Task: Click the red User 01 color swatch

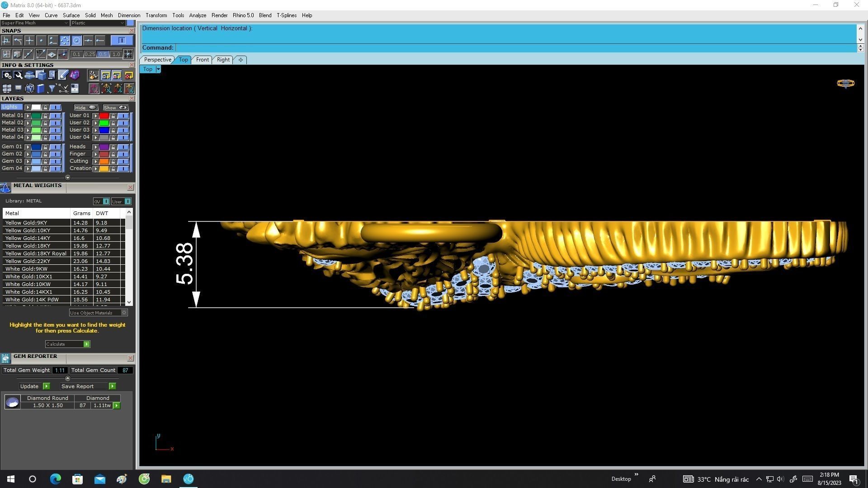Action: point(104,116)
